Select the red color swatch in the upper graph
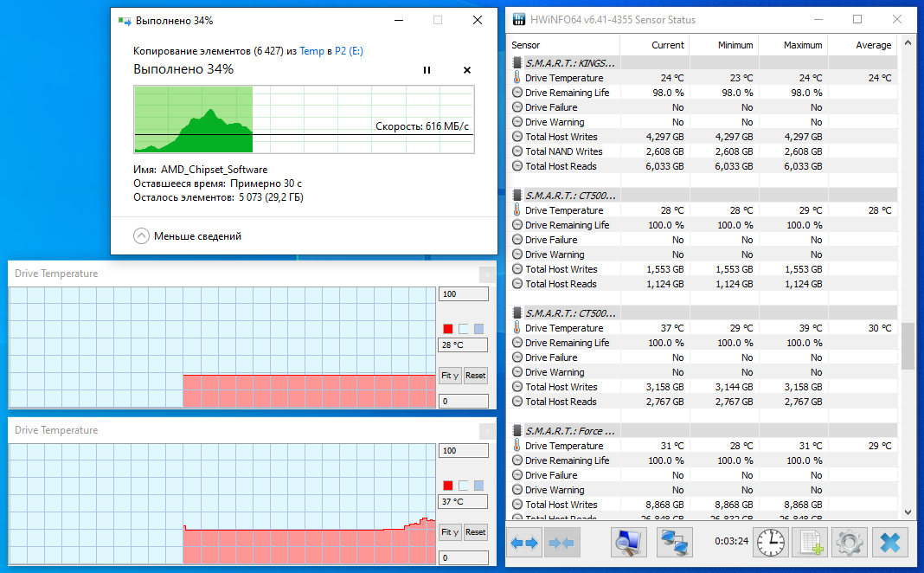Screen dimensions: 924x573 click(x=447, y=327)
